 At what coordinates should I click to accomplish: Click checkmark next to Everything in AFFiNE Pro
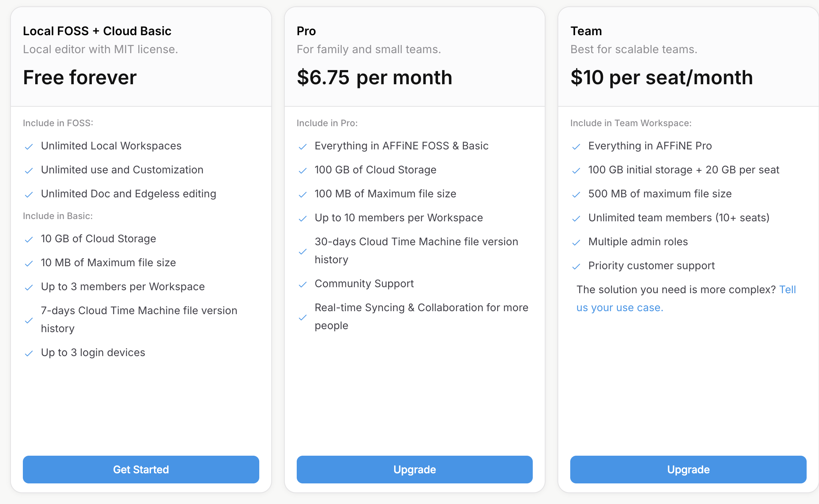[x=576, y=146]
